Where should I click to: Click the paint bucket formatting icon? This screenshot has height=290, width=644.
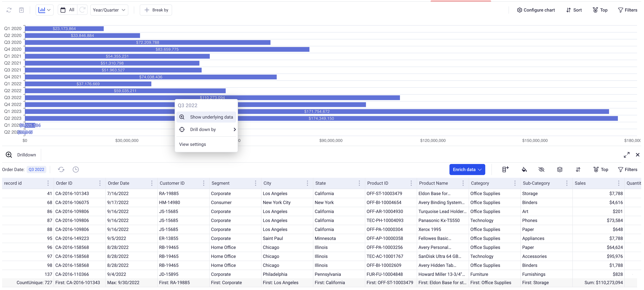(524, 170)
